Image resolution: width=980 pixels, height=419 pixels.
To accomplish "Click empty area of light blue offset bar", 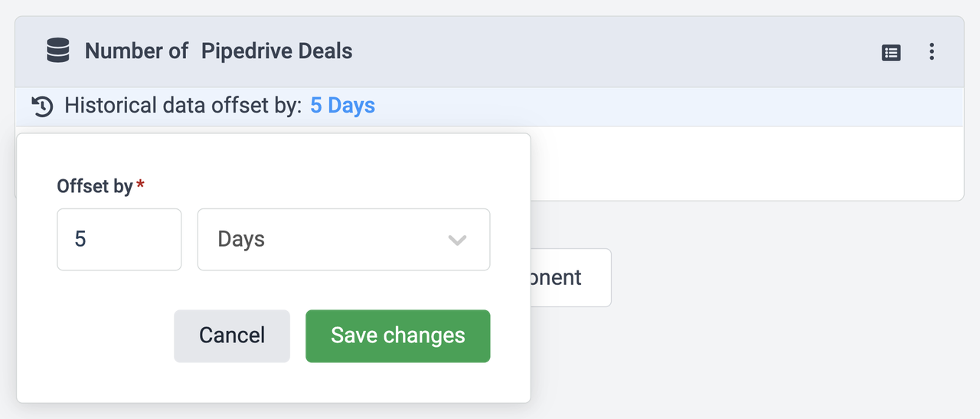I will [651, 106].
